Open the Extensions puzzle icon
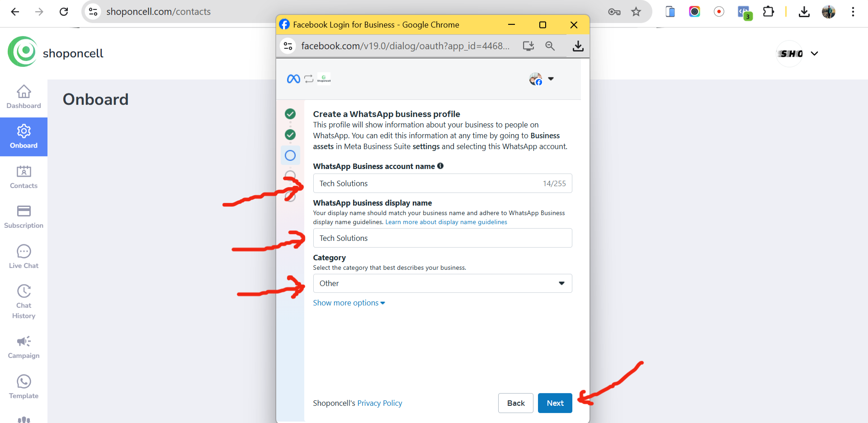The width and height of the screenshot is (868, 423). (768, 11)
